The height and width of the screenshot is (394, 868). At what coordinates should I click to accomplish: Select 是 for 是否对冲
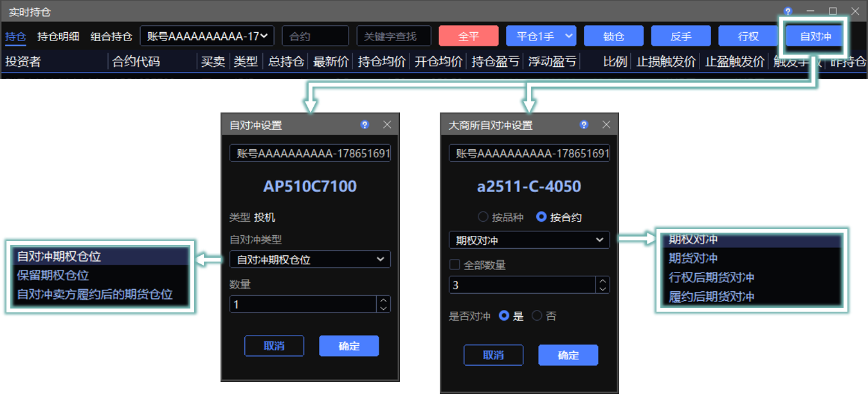tap(512, 316)
